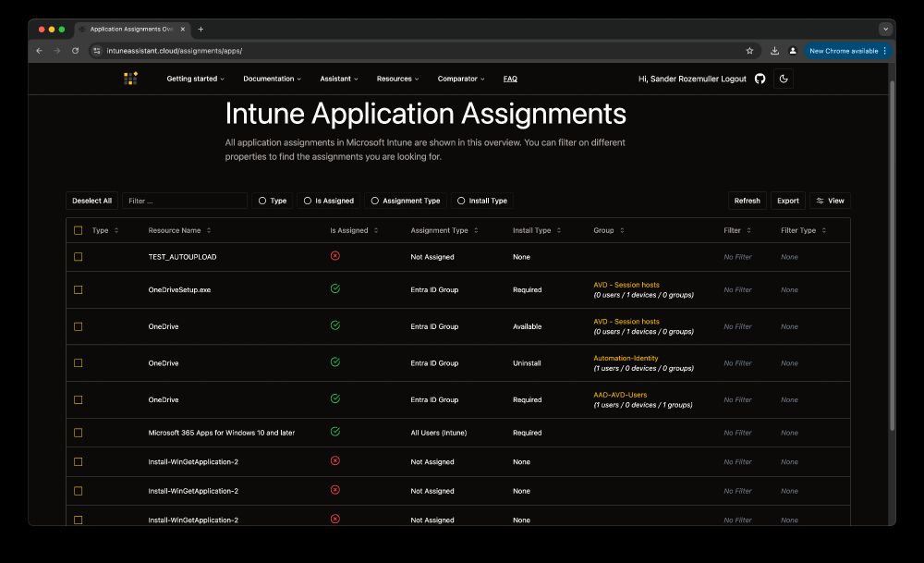Check the OneDriveSetup.exe row checkbox

click(78, 290)
